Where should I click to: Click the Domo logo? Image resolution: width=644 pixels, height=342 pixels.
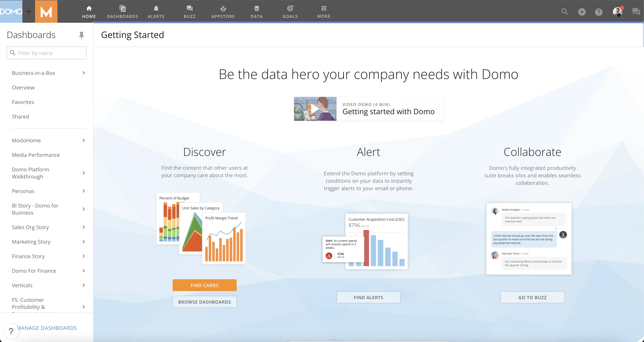pos(11,12)
